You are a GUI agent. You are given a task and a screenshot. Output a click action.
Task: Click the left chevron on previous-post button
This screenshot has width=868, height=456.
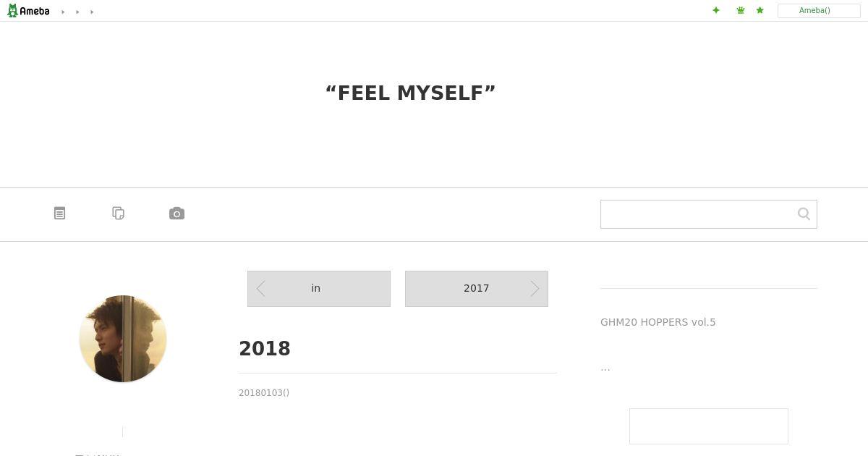(260, 289)
